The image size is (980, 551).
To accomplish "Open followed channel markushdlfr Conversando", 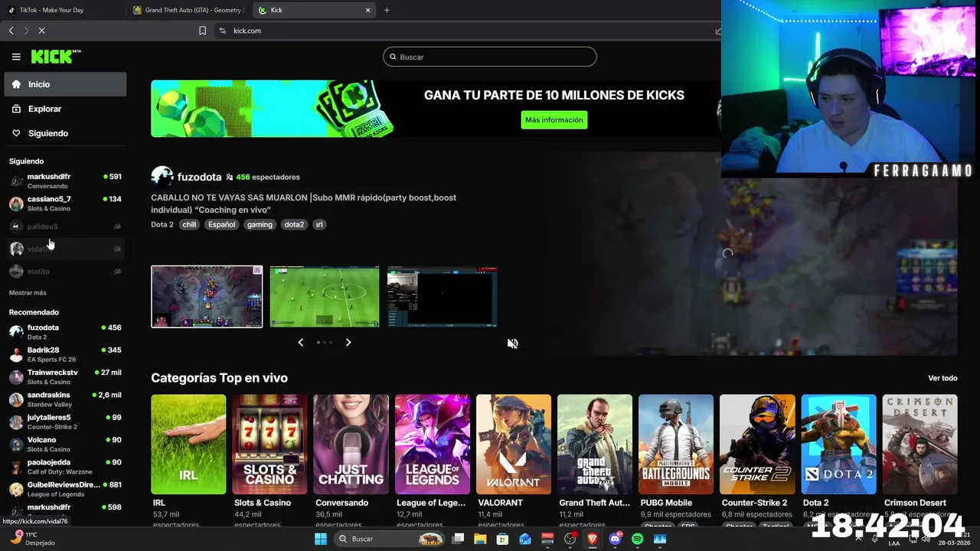I will coord(65,181).
